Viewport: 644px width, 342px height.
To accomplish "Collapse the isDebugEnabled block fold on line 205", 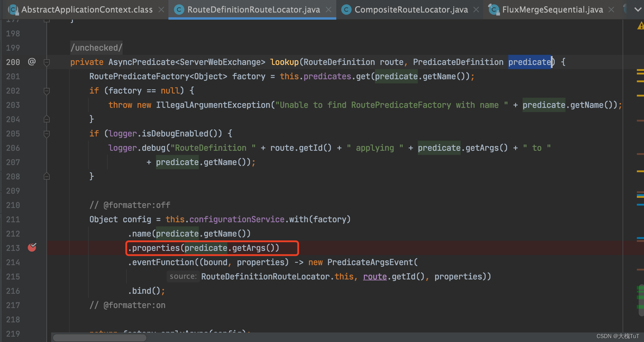I will [x=47, y=134].
